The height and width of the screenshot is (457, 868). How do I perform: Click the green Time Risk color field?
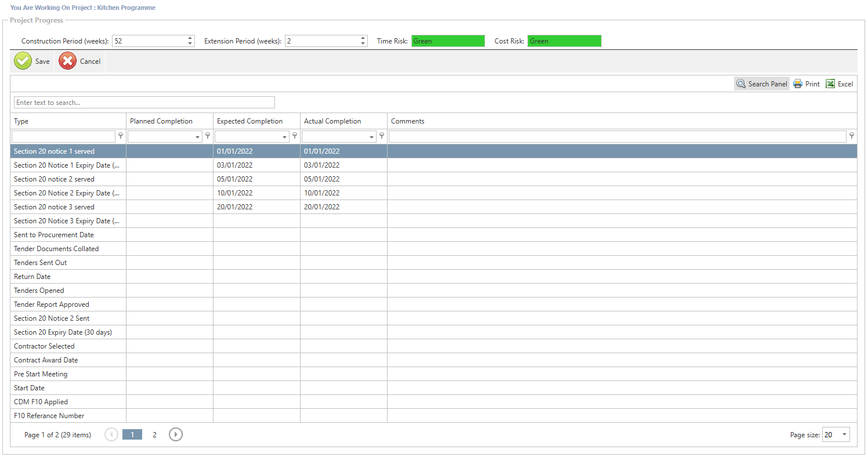(x=448, y=41)
